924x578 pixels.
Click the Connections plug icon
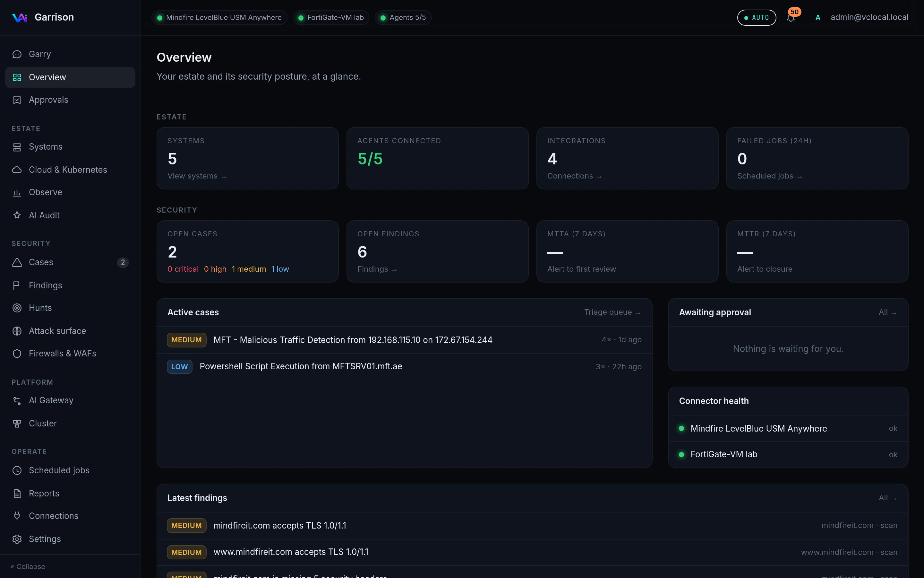17,516
